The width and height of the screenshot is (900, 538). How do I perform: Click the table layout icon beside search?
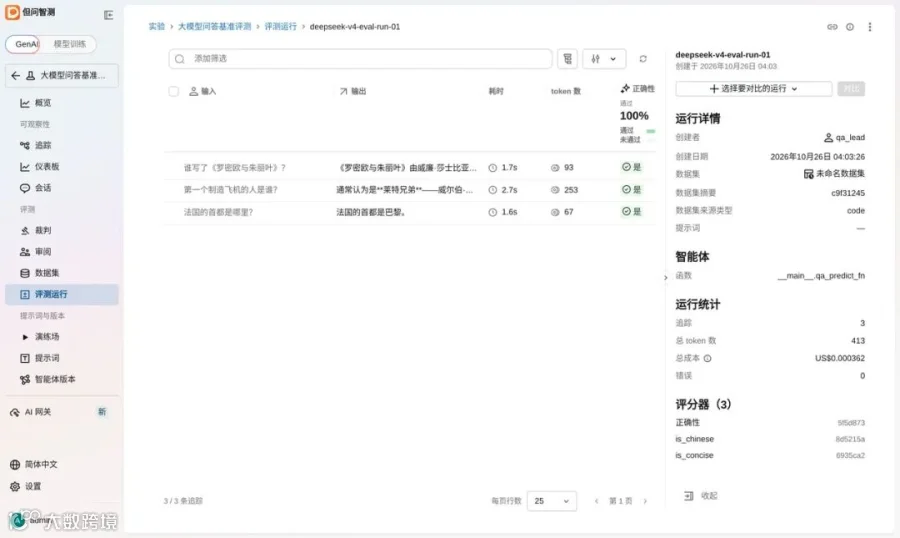point(567,59)
